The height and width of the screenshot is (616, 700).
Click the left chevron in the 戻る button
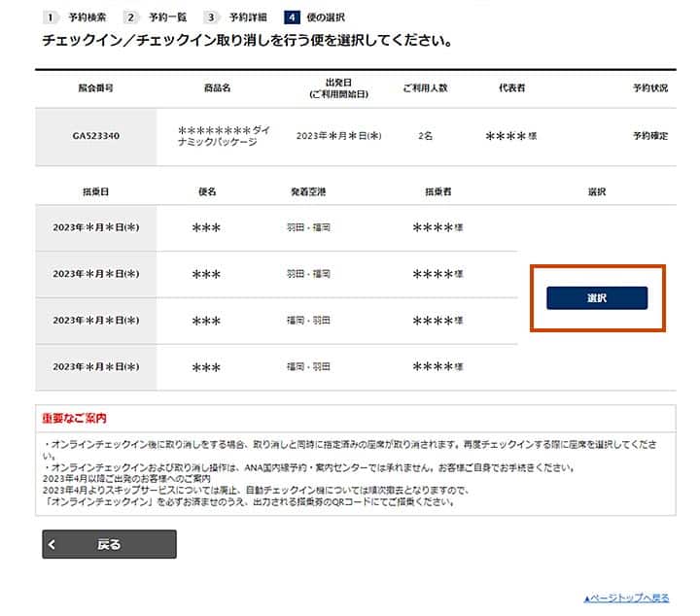click(52, 545)
